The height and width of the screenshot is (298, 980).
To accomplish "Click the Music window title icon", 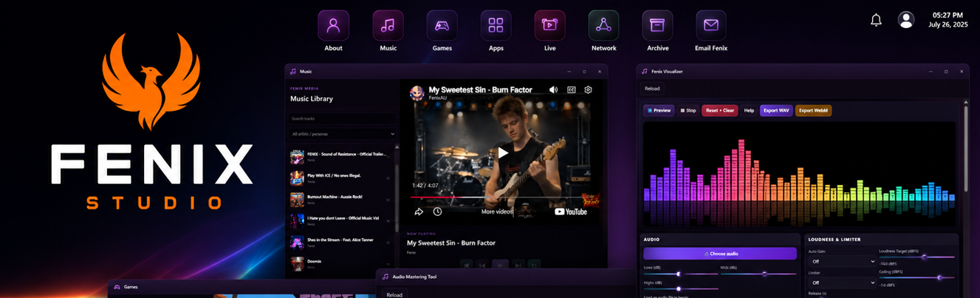I will (293, 72).
